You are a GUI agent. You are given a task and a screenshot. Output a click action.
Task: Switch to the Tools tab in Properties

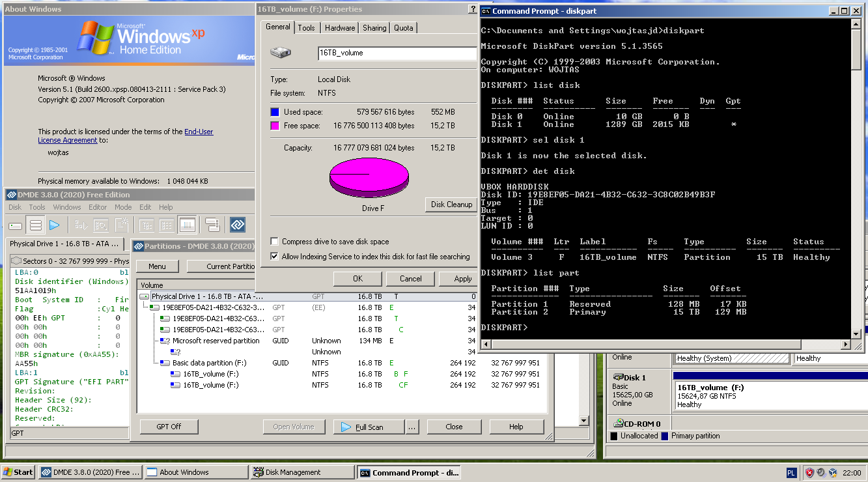coord(307,28)
